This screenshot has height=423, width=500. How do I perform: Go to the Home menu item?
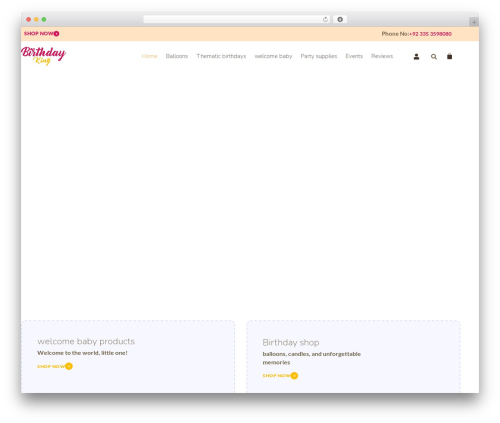pos(149,56)
